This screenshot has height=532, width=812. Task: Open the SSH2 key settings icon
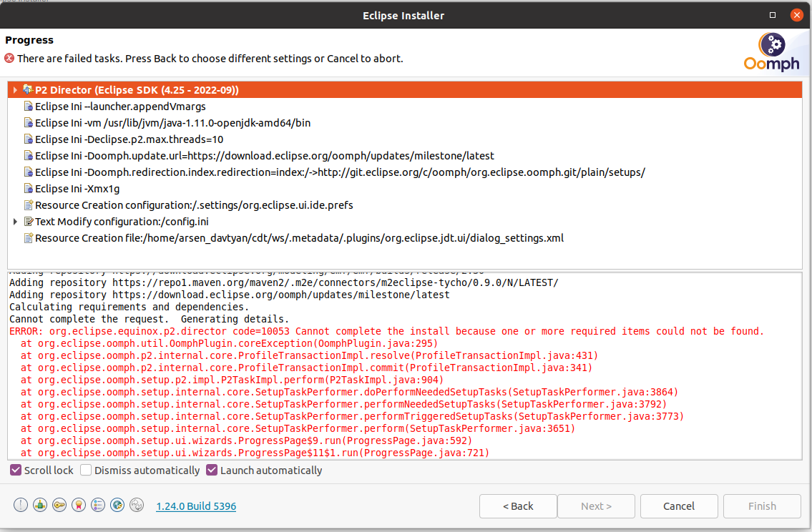coord(59,505)
